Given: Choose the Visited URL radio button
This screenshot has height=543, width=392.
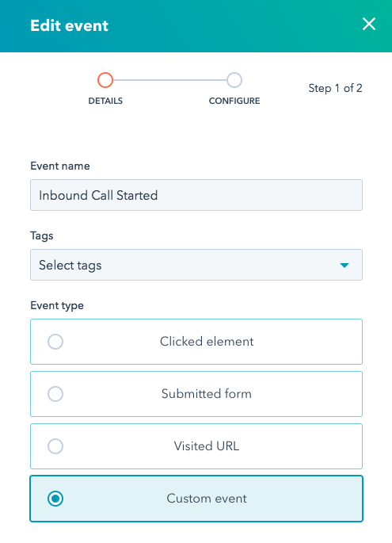Looking at the screenshot, I should pyautogui.click(x=55, y=446).
